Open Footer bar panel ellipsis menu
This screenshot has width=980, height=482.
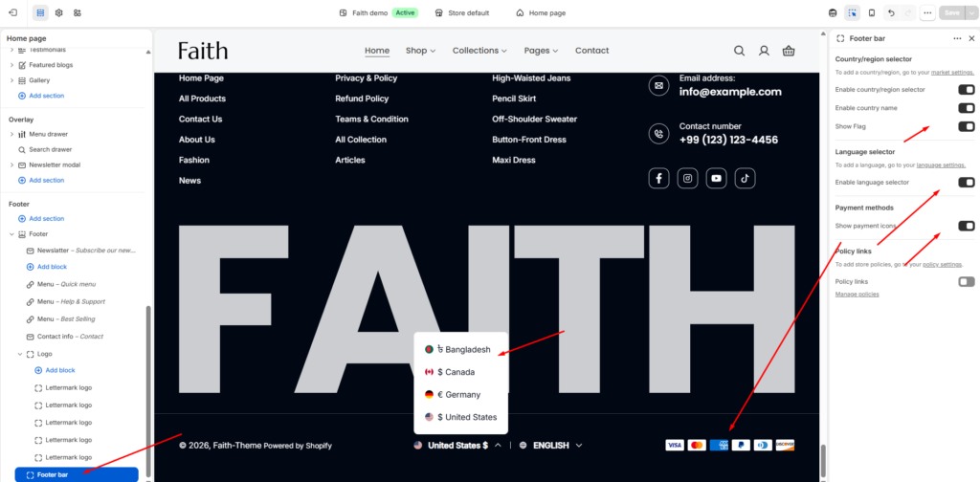957,38
